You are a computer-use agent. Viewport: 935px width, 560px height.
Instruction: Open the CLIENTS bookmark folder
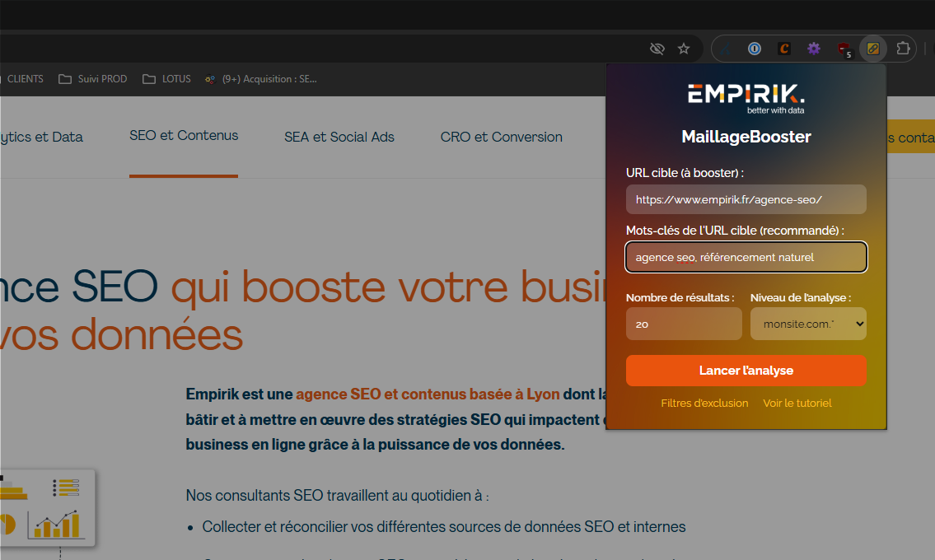tap(21, 79)
